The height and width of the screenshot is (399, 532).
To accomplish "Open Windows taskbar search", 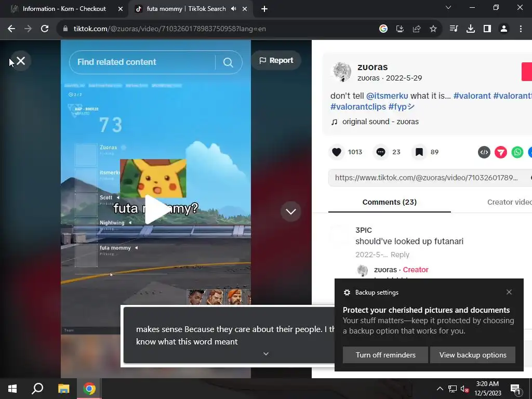I will point(37,389).
